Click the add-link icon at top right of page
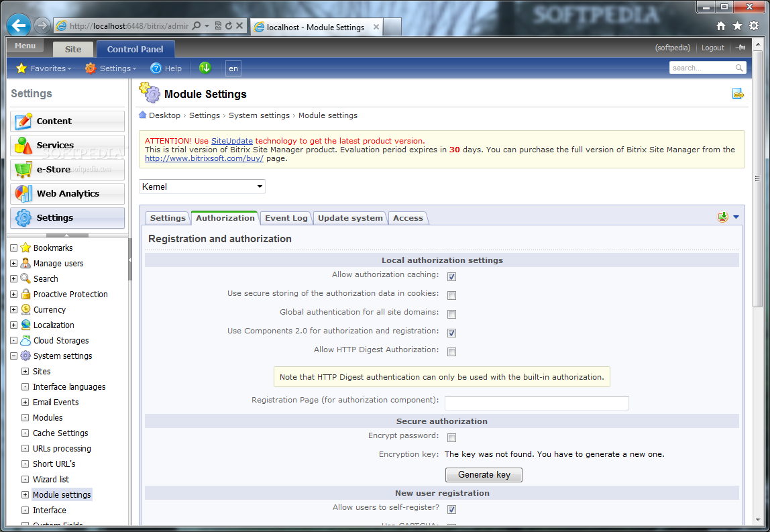Image resolution: width=770 pixels, height=532 pixels. pyautogui.click(x=738, y=93)
